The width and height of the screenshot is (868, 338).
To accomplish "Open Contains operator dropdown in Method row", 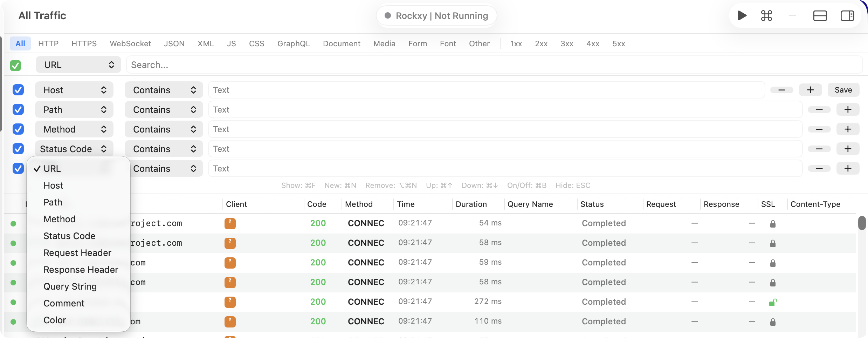I will coord(164,129).
